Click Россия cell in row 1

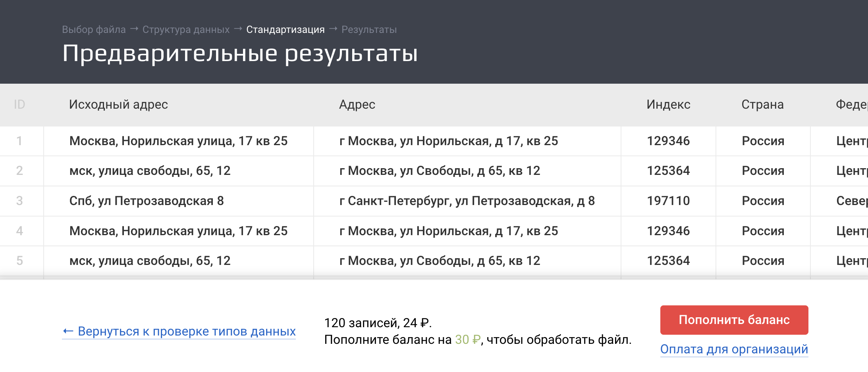(x=763, y=141)
